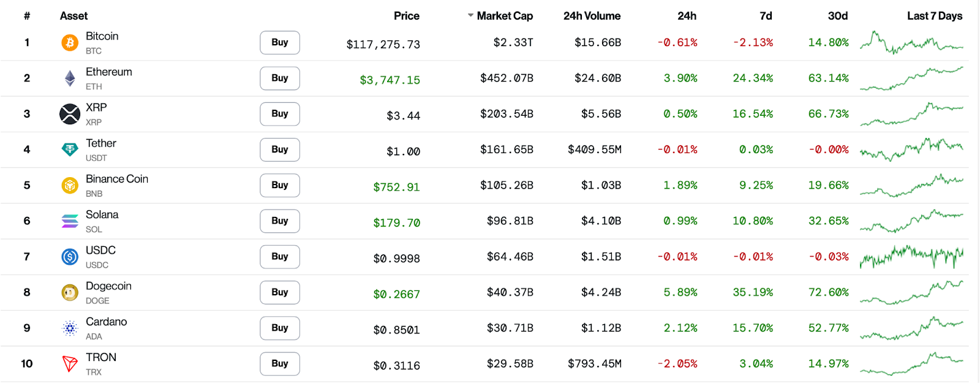Click the Binance Coin logo icon
Image resolution: width=980 pixels, height=383 pixels.
70,185
